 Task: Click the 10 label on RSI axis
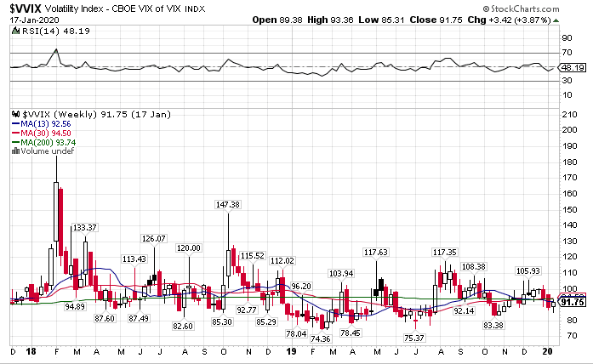pyautogui.click(x=567, y=95)
